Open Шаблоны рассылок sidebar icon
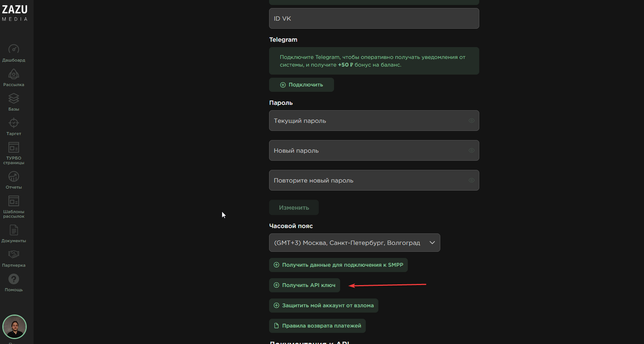Image resolution: width=644 pixels, height=344 pixels. click(x=14, y=201)
